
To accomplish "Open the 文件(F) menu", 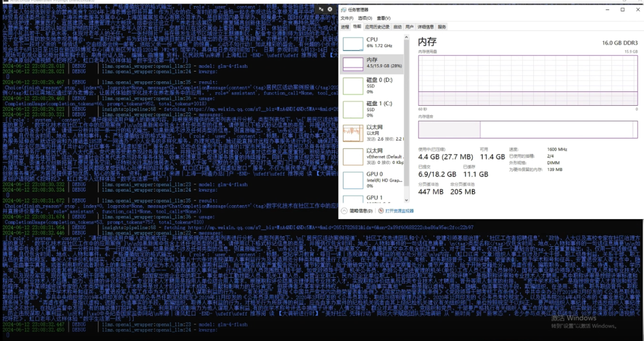I will (347, 18).
